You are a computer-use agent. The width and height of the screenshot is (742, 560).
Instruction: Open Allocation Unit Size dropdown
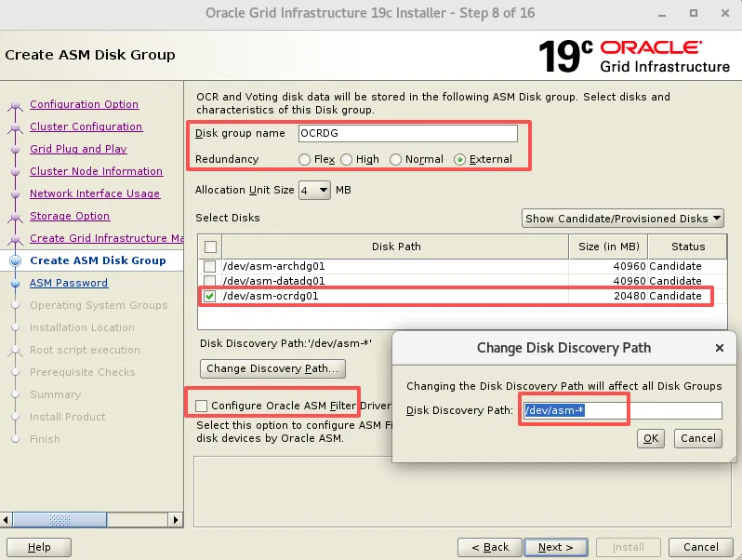click(x=314, y=191)
